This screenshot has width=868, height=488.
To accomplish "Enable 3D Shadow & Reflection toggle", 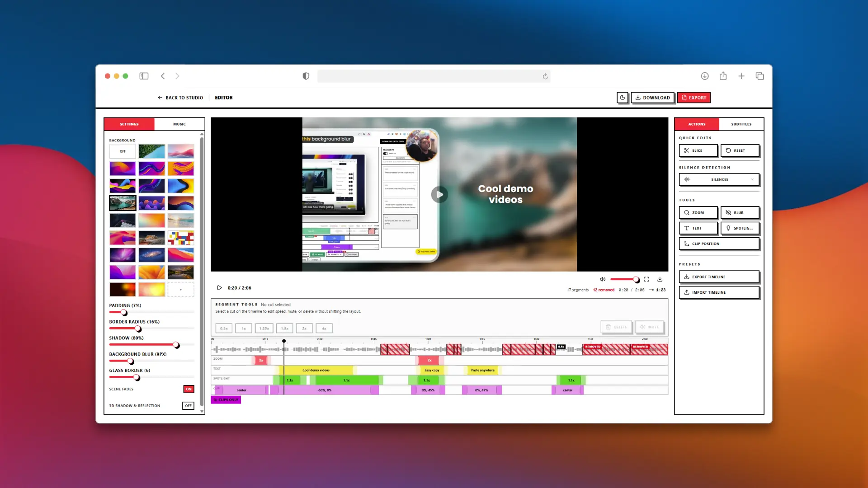I will tap(188, 406).
